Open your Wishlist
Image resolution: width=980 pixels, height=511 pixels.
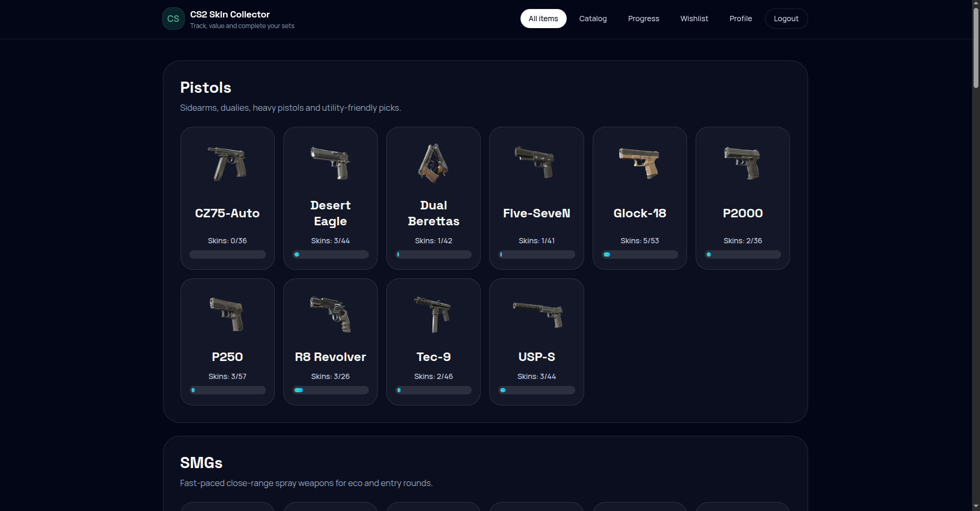694,19
